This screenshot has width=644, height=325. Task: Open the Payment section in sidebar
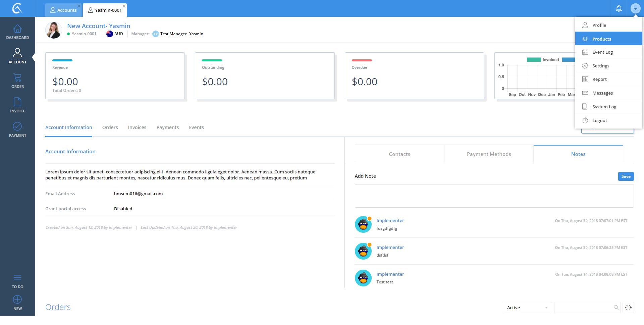17,130
